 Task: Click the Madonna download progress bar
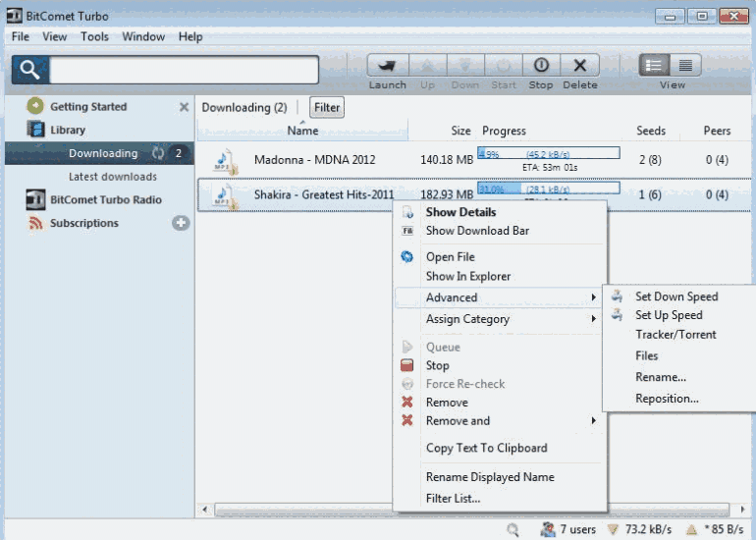pos(549,153)
